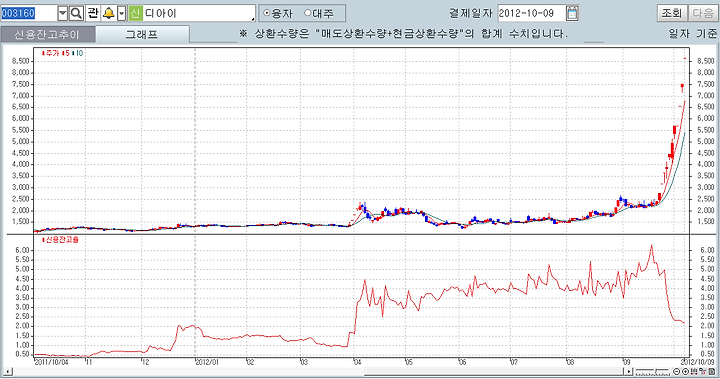Click the green 신 badge icon

[x=135, y=13]
